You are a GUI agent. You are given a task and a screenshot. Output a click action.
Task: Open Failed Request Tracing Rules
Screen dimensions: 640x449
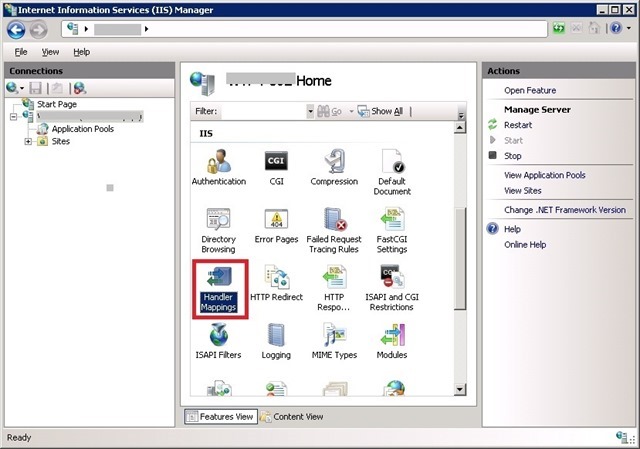click(334, 231)
